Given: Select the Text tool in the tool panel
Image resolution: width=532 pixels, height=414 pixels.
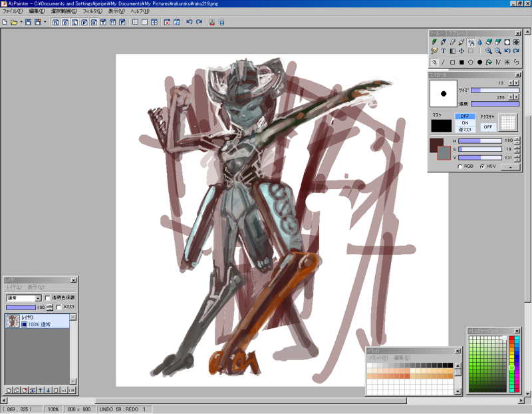Looking at the screenshot, I should 443,51.
